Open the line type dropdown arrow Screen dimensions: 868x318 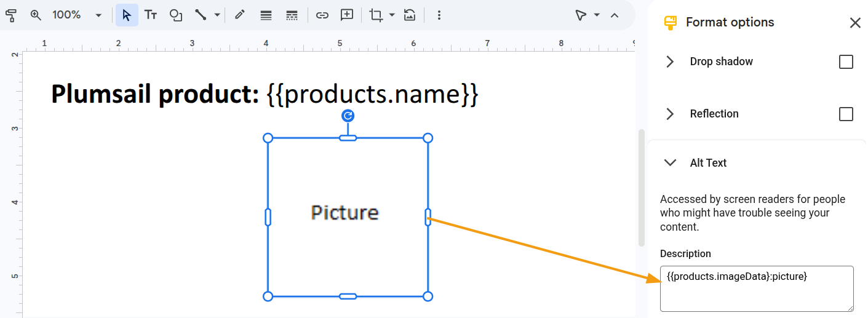coord(217,15)
